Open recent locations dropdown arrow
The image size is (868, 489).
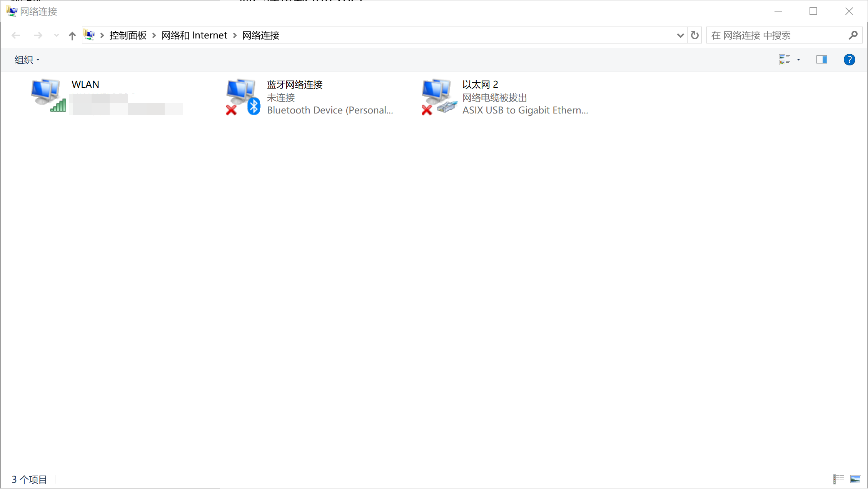tap(57, 35)
